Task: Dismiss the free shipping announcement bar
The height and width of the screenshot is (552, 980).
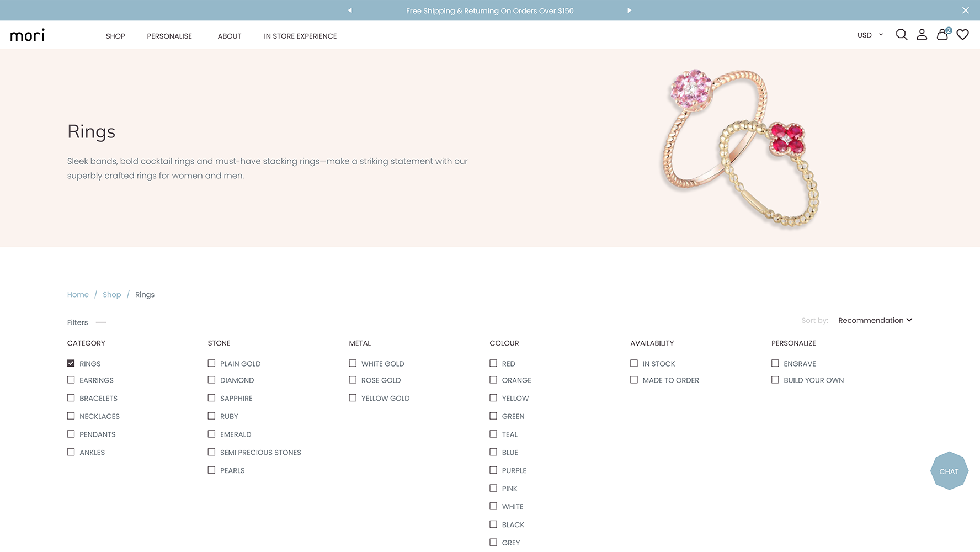Action: (x=965, y=10)
